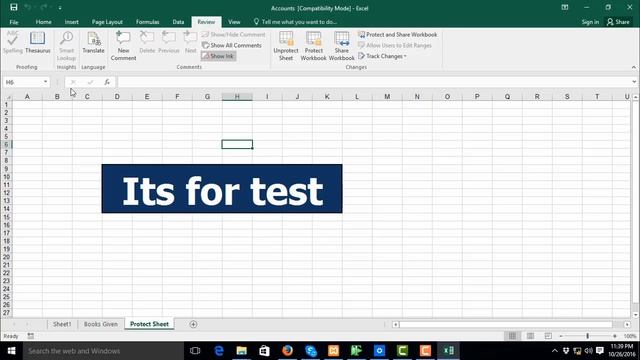Open the Customize Quick Access Toolbar dropdown

point(60,8)
